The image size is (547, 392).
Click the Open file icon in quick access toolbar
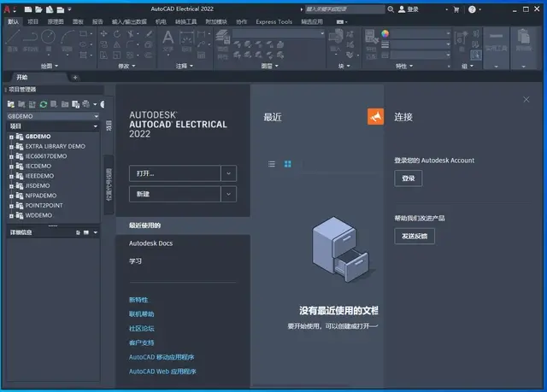click(x=38, y=9)
